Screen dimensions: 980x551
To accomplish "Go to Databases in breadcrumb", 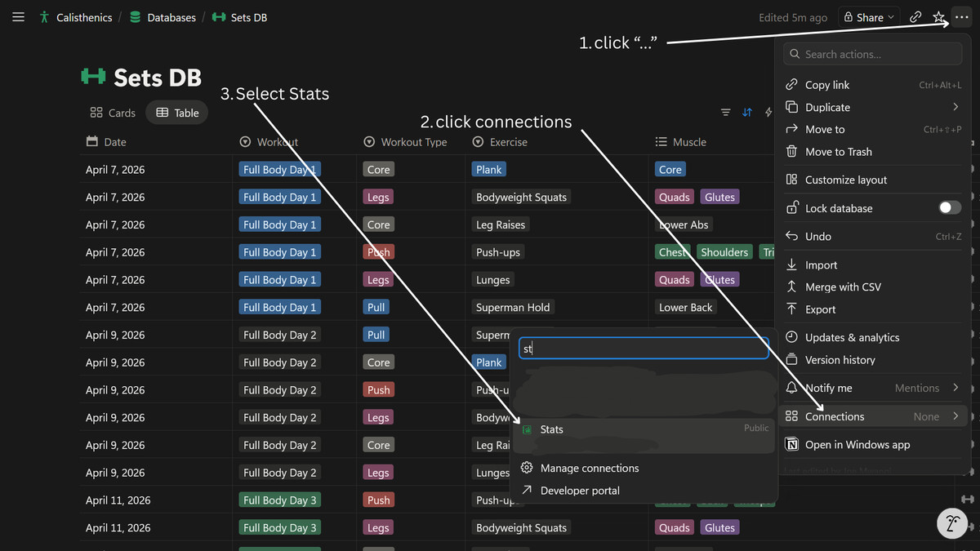I will click(x=163, y=17).
